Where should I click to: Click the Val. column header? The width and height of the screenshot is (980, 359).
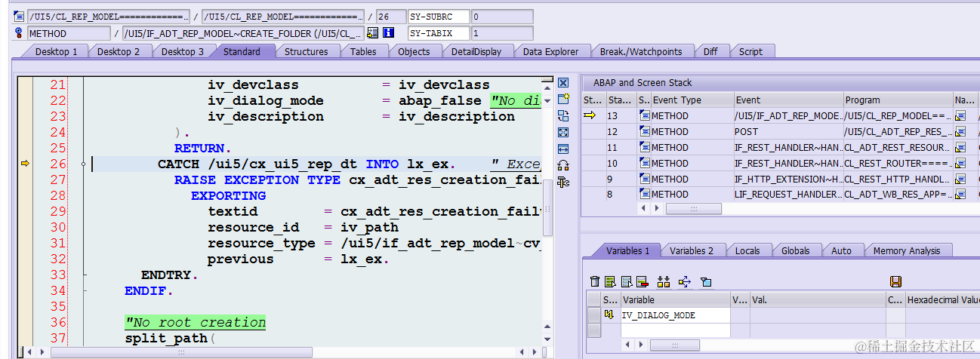(818, 299)
